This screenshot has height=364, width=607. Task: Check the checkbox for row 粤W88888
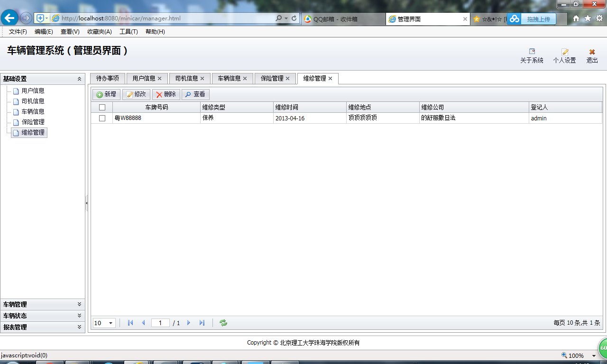click(102, 118)
